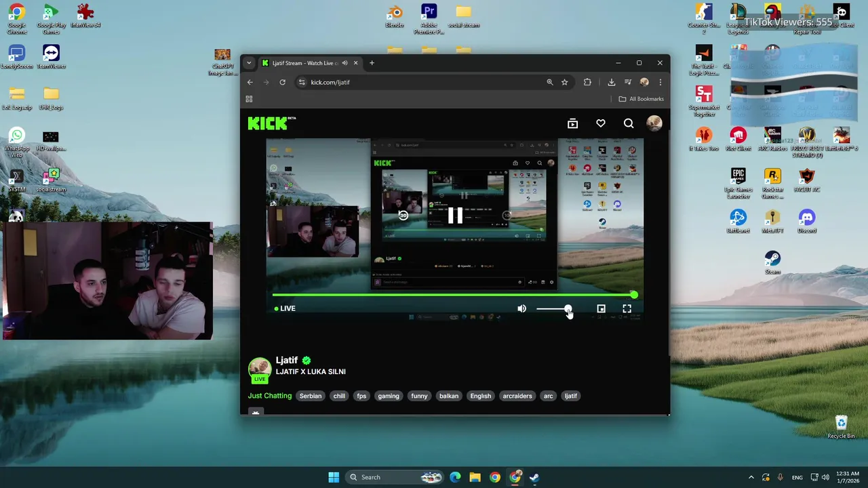The width and height of the screenshot is (868, 488).
Task: Pause the stream with the center pause button
Action: (455, 216)
